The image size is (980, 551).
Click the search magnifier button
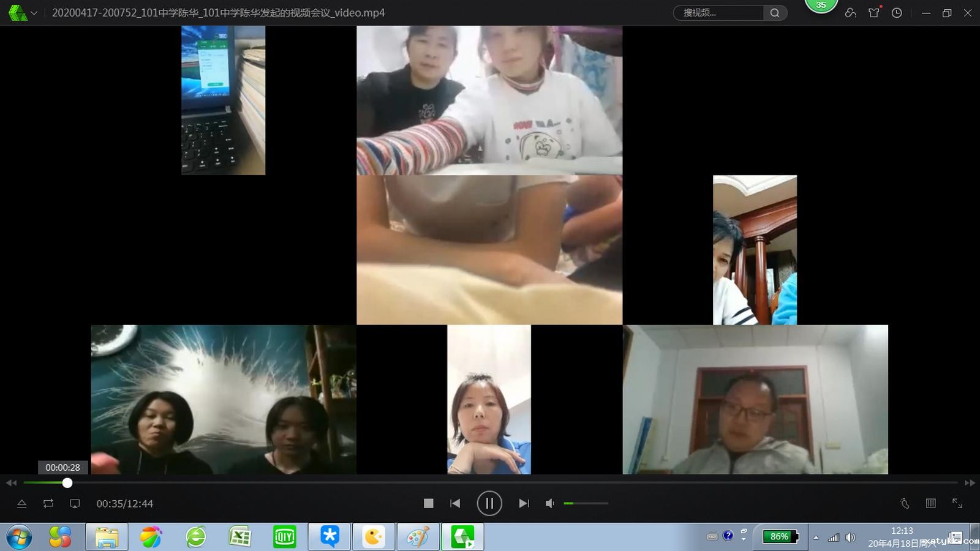(775, 13)
